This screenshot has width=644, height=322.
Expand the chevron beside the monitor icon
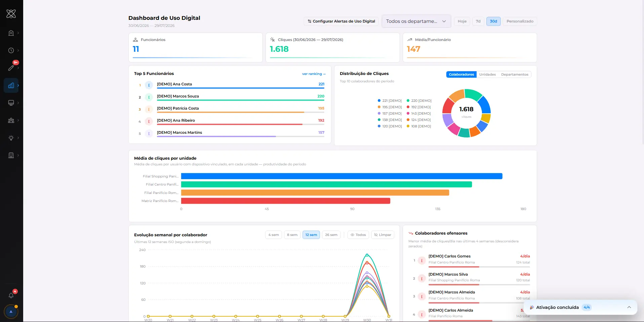pyautogui.click(x=18, y=103)
